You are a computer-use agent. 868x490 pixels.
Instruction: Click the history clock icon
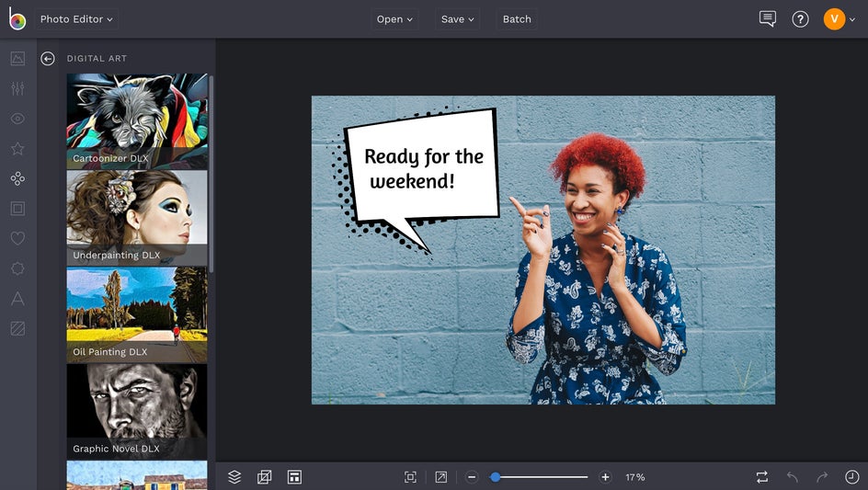(851, 477)
